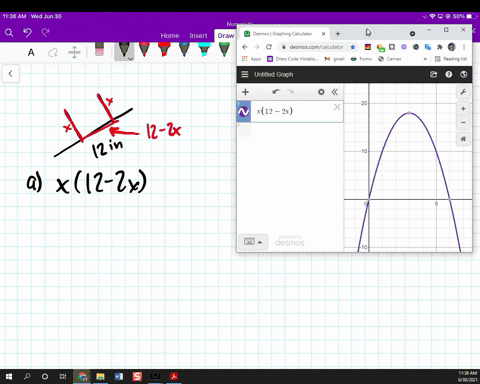Zoom out on the Desmos graph
Image resolution: width=480 pixels, height=384 pixels.
pyautogui.click(x=463, y=123)
